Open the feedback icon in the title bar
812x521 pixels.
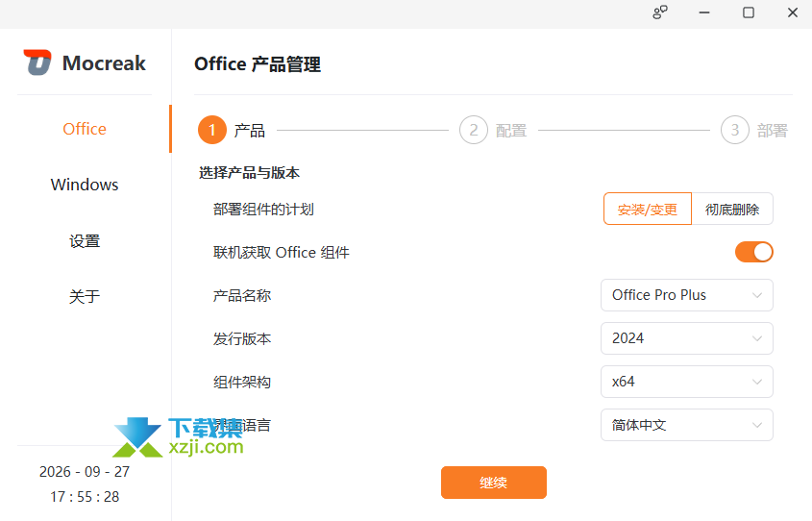coord(660,12)
